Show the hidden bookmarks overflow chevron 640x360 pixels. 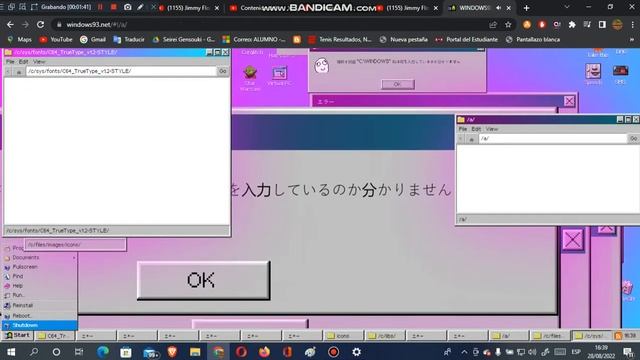632,40
